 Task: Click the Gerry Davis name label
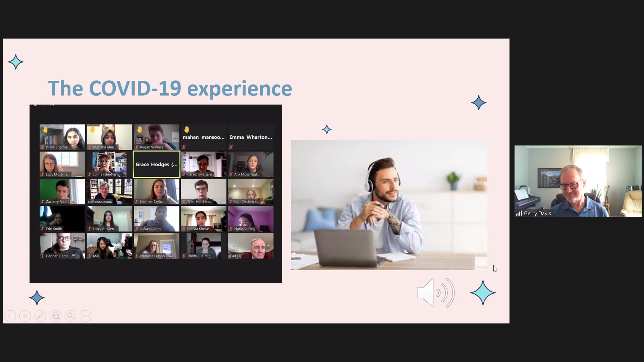pyautogui.click(x=537, y=213)
